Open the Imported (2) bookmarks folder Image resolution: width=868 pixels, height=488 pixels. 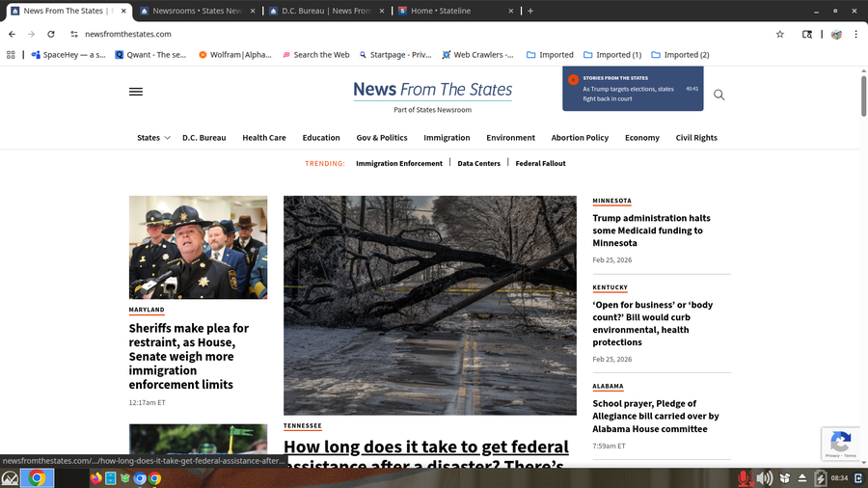click(680, 55)
